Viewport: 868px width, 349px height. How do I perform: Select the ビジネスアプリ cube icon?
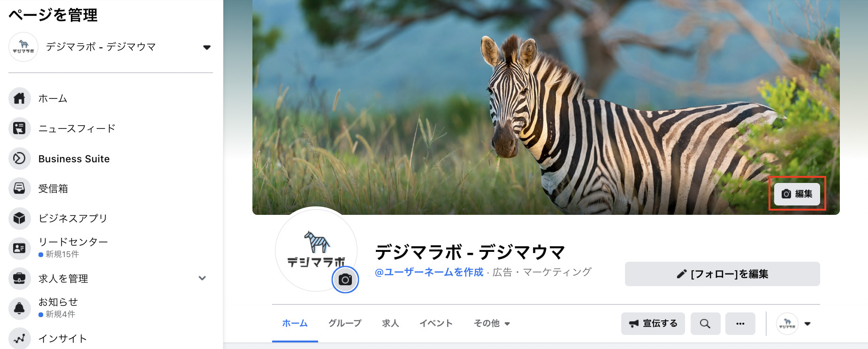point(19,219)
